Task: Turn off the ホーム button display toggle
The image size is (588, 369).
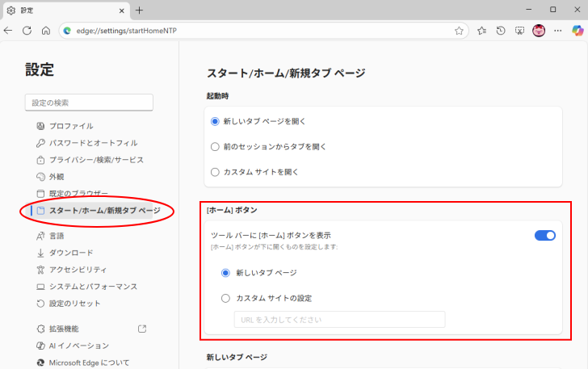Action: [545, 235]
